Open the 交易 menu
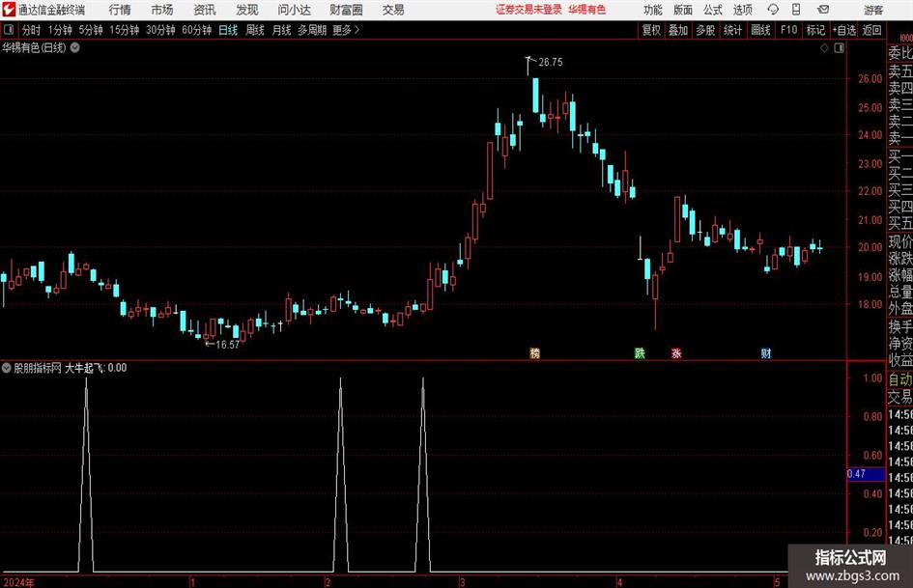Image resolution: width=913 pixels, height=588 pixels. (x=393, y=10)
